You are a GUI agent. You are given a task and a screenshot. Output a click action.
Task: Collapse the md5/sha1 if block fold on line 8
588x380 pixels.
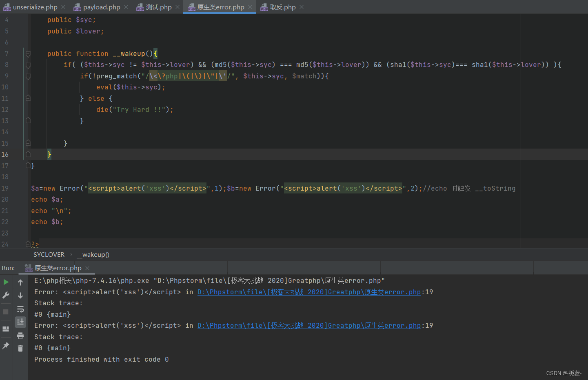point(28,65)
